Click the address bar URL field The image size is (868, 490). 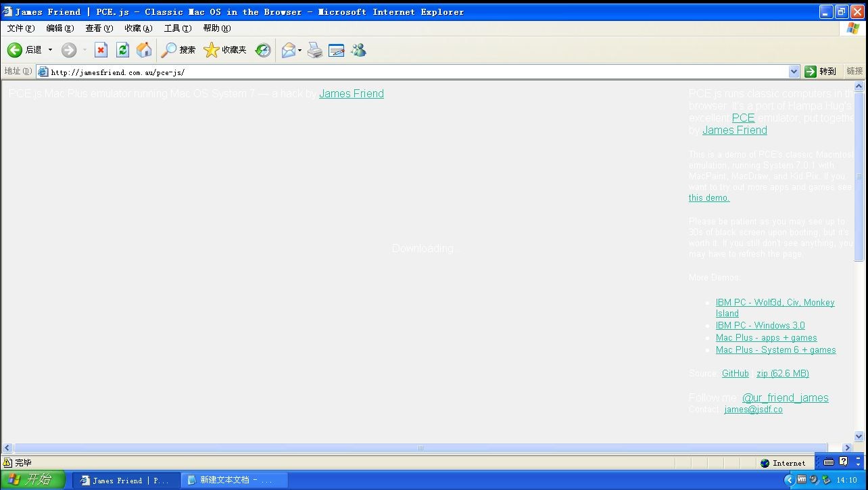click(418, 72)
